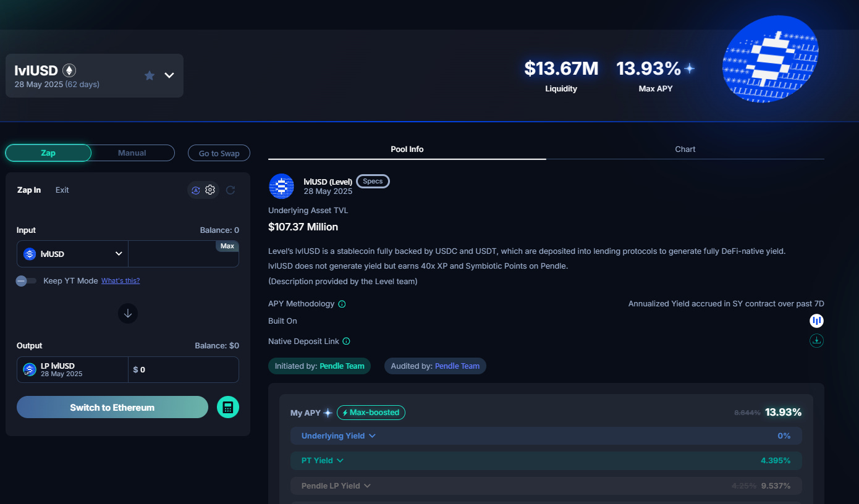The height and width of the screenshot is (504, 859).
Task: Show APY Methodology info tooltip icon
Action: pos(342,304)
